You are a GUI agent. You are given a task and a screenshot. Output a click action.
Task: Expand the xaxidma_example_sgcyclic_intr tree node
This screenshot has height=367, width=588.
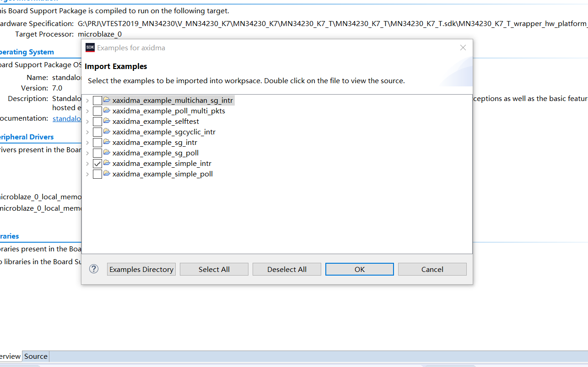click(87, 132)
